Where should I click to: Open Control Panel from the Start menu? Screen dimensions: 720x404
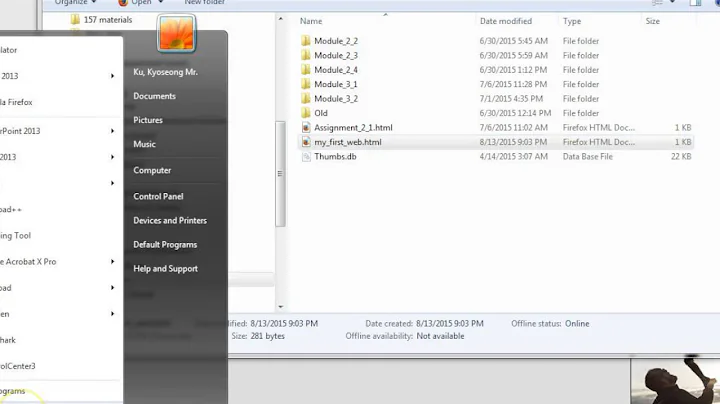pyautogui.click(x=158, y=196)
